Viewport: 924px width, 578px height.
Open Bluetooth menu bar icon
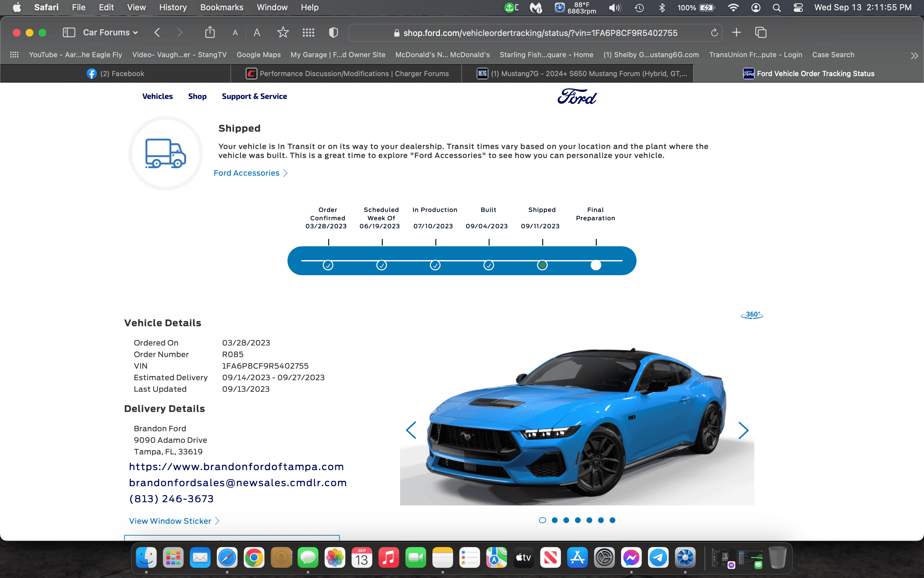tap(662, 8)
